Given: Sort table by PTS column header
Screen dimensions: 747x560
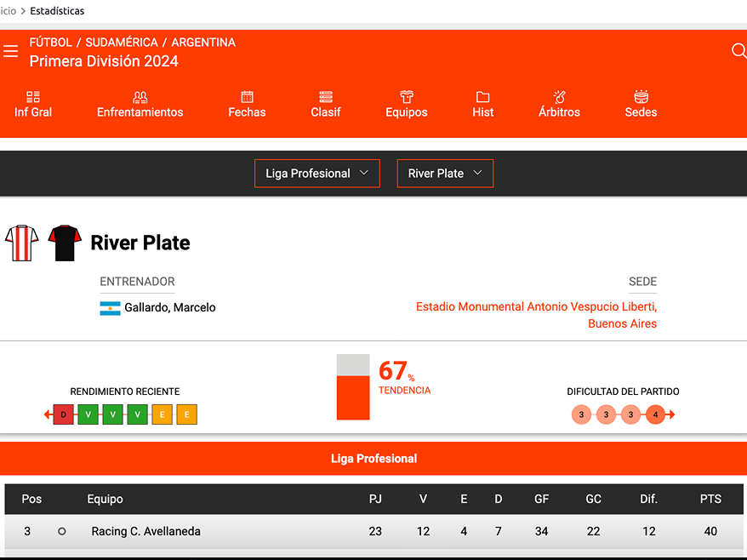Looking at the screenshot, I should (x=710, y=499).
